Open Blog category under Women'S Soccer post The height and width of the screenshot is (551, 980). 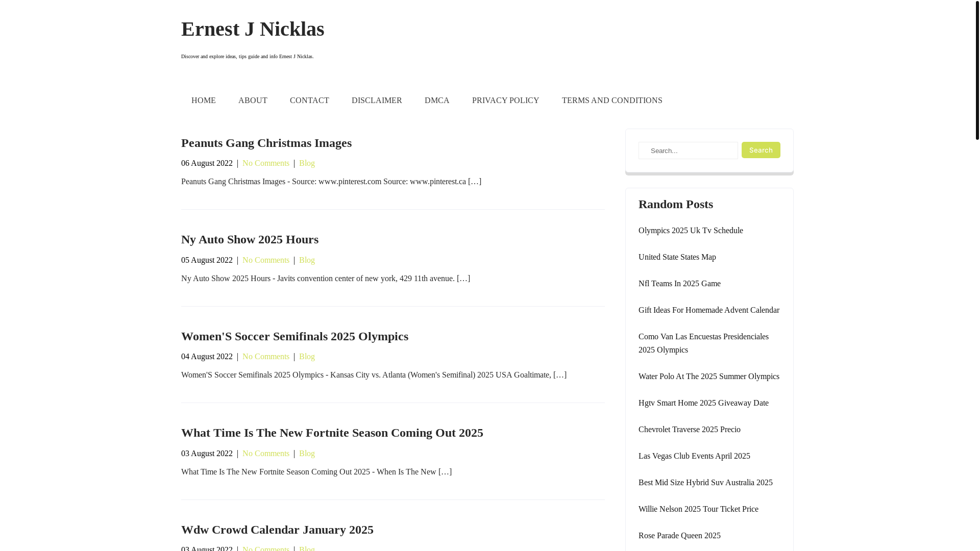[x=307, y=357]
